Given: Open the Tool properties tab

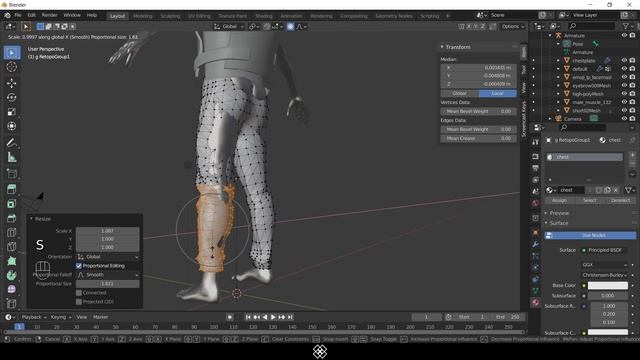Looking at the screenshot, I should pyautogui.click(x=536, y=142).
